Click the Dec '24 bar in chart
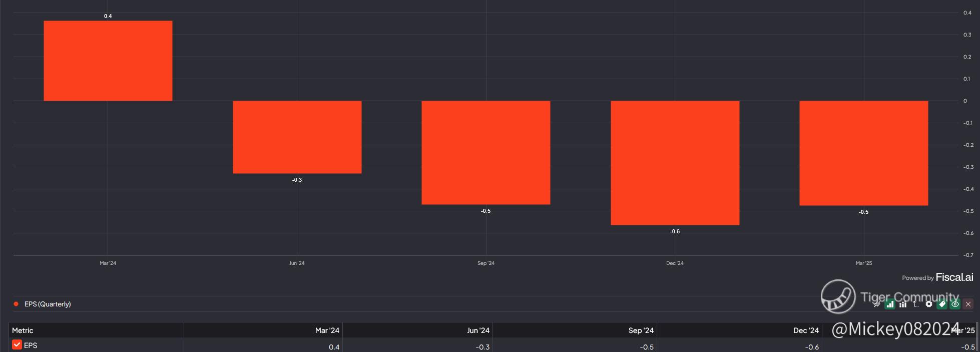This screenshot has width=980, height=352. [675, 163]
